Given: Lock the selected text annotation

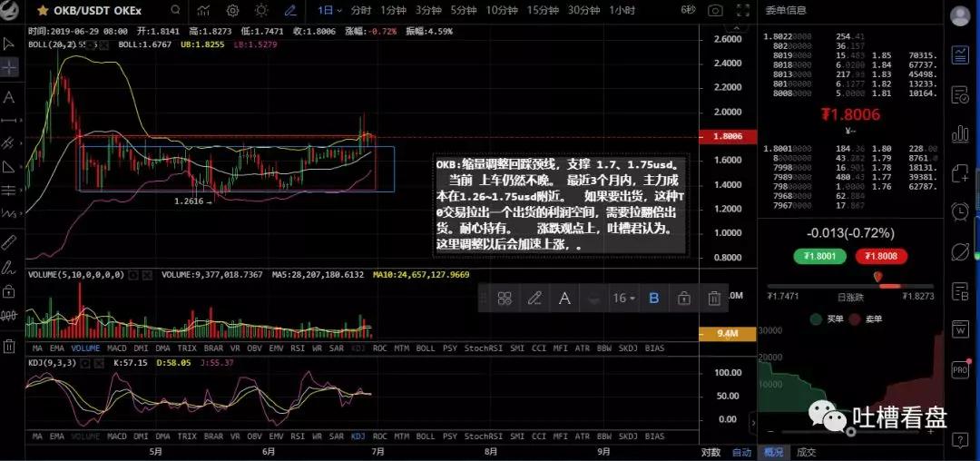Looking at the screenshot, I should [684, 299].
